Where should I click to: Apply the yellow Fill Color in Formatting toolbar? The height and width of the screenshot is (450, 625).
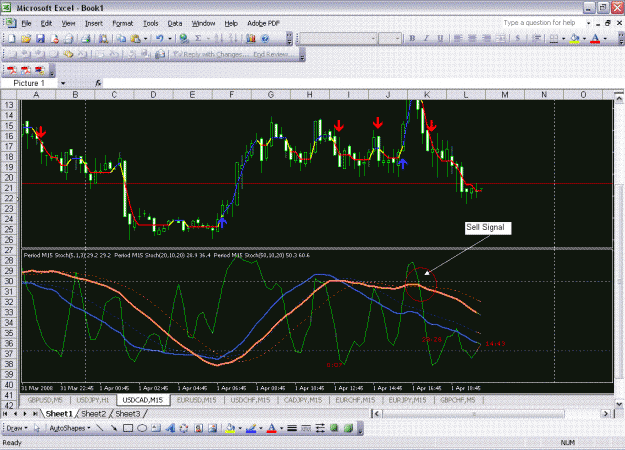click(574, 39)
